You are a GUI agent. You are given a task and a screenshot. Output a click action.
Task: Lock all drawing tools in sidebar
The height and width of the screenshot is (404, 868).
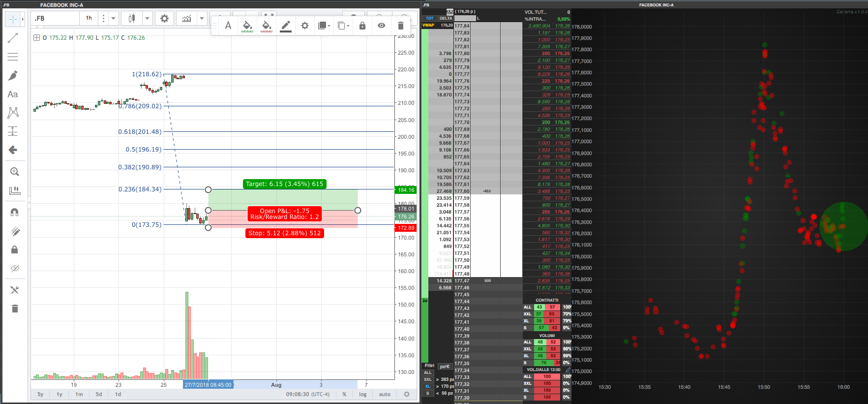pyautogui.click(x=15, y=249)
